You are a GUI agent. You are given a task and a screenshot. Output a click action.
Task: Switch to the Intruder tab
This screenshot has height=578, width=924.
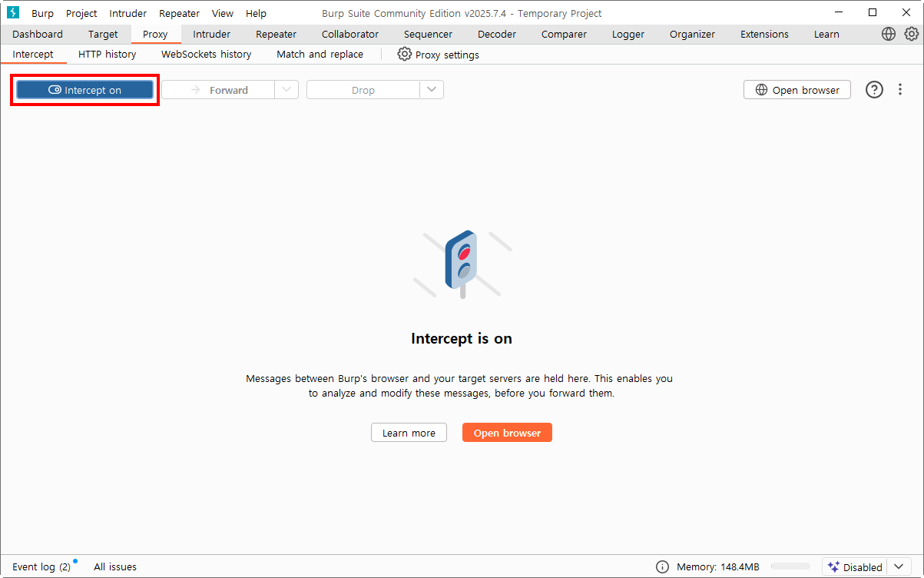coord(212,34)
